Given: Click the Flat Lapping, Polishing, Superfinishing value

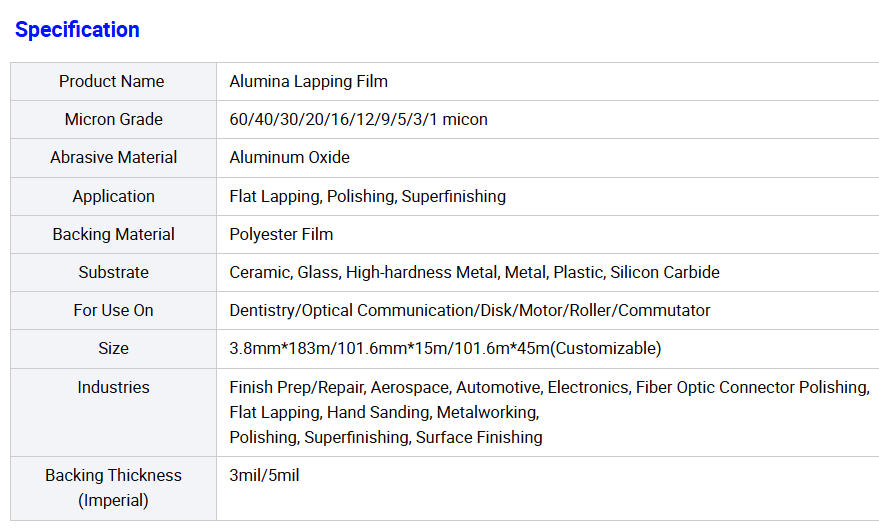Looking at the screenshot, I should click(x=367, y=196).
